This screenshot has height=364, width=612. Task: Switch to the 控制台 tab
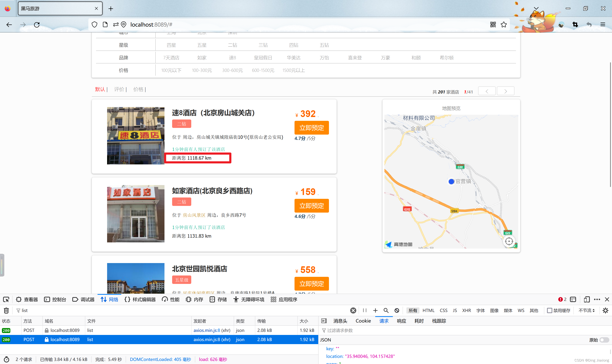click(55, 300)
